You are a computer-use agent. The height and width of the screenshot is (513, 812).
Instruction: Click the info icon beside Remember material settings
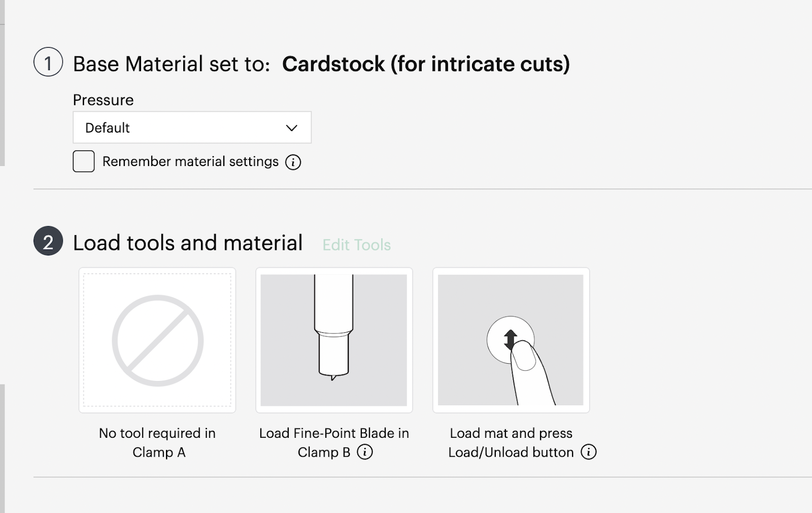(x=293, y=163)
